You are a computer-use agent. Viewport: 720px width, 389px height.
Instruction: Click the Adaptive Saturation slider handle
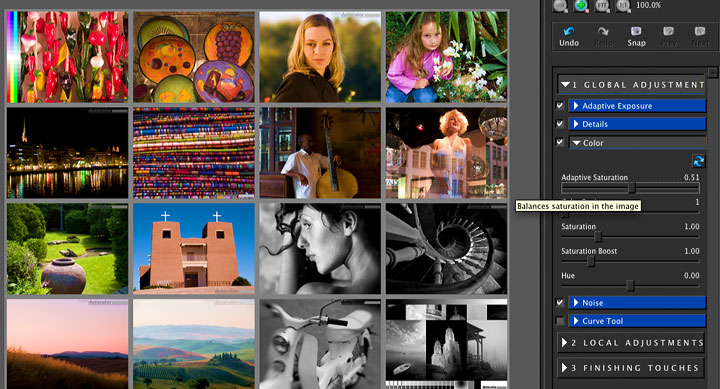coord(632,187)
